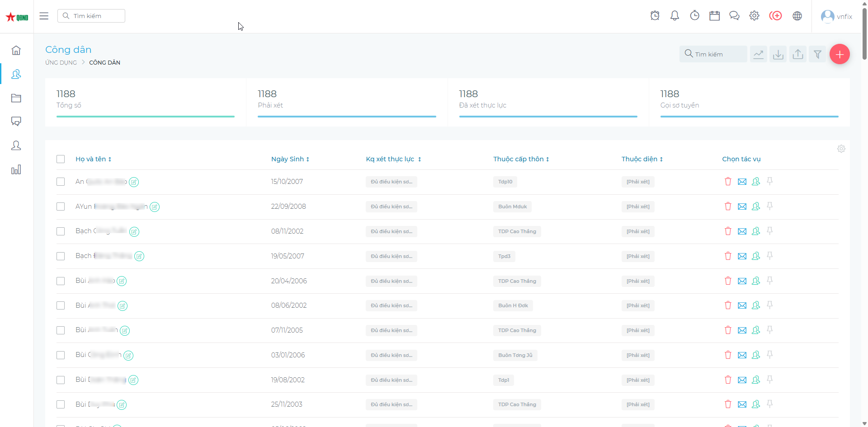Open the vnfix user account menu

coord(836,16)
